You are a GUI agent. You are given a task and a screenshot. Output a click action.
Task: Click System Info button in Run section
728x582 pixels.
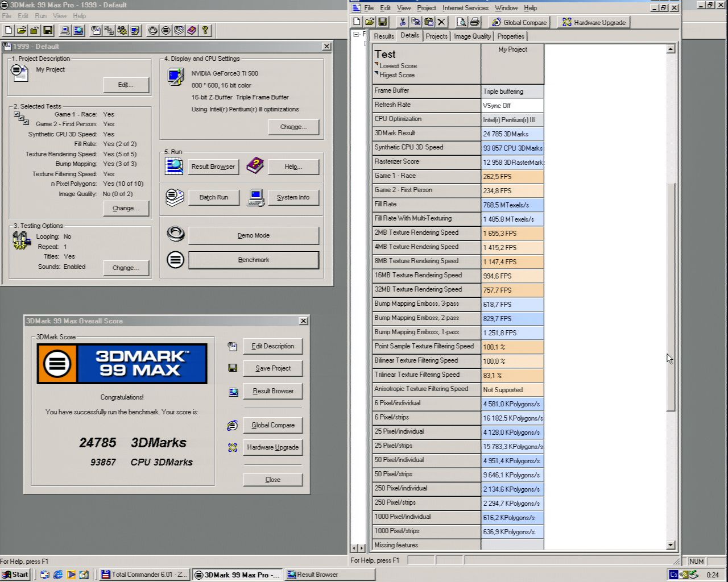[x=293, y=197]
